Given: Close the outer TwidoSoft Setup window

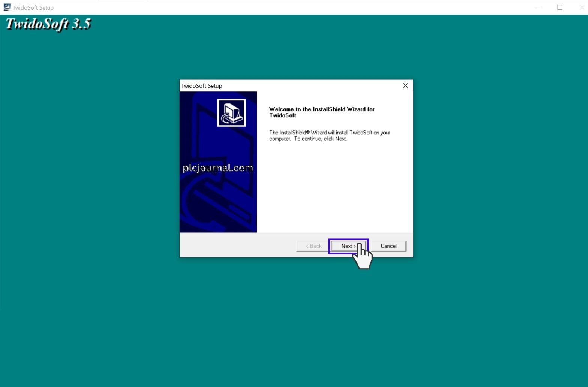Looking at the screenshot, I should point(581,7).
